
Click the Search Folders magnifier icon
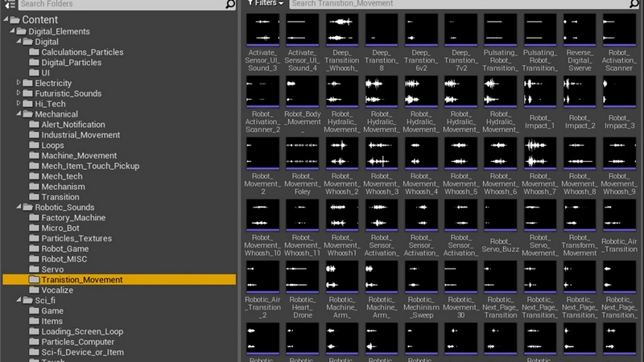[x=229, y=4]
